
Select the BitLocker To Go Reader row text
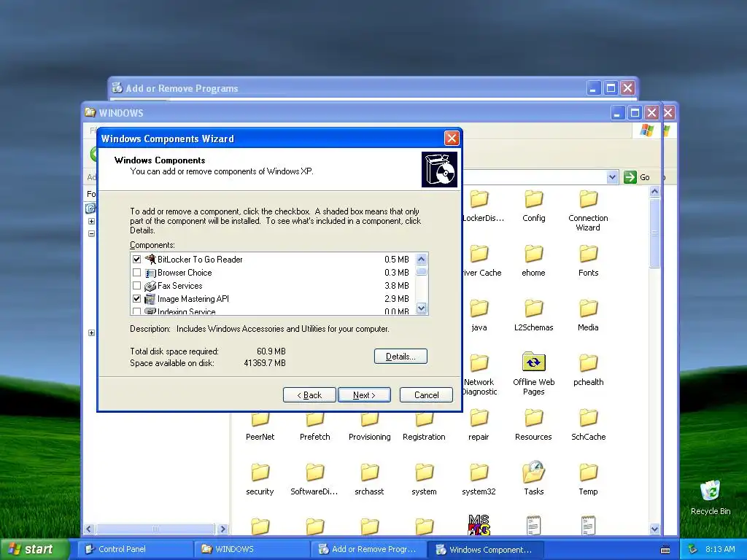200,260
